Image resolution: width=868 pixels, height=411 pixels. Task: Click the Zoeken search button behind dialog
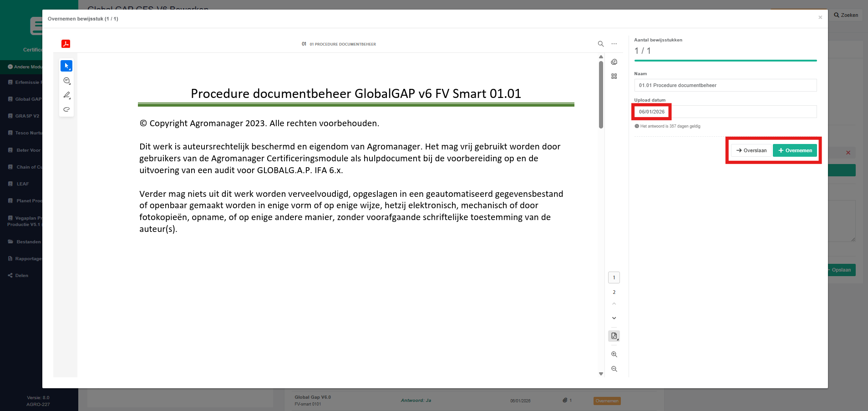click(846, 15)
